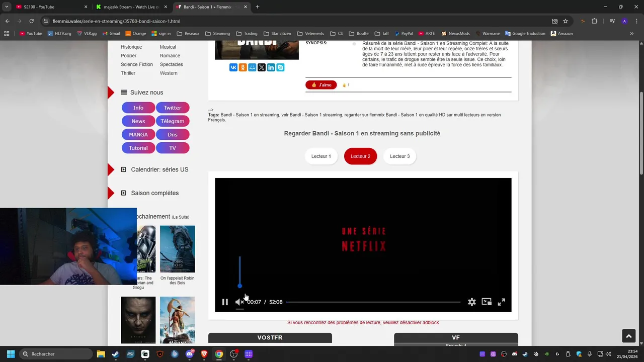Open Romance genre link

coord(170,56)
